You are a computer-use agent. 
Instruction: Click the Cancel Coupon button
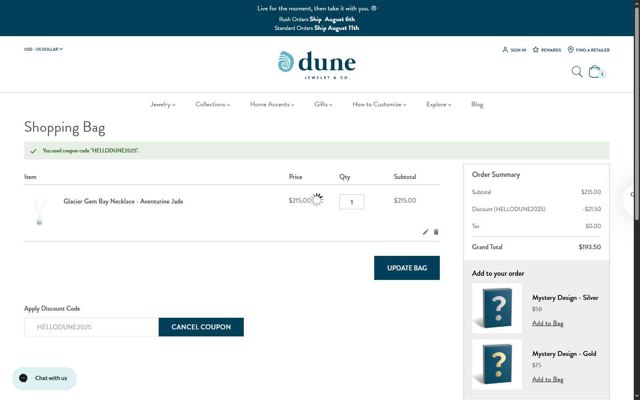[x=201, y=327]
